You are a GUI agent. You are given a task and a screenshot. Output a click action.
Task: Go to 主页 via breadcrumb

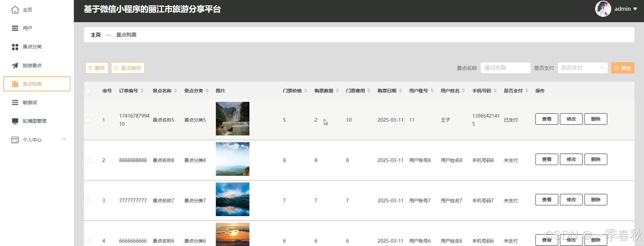(96, 35)
